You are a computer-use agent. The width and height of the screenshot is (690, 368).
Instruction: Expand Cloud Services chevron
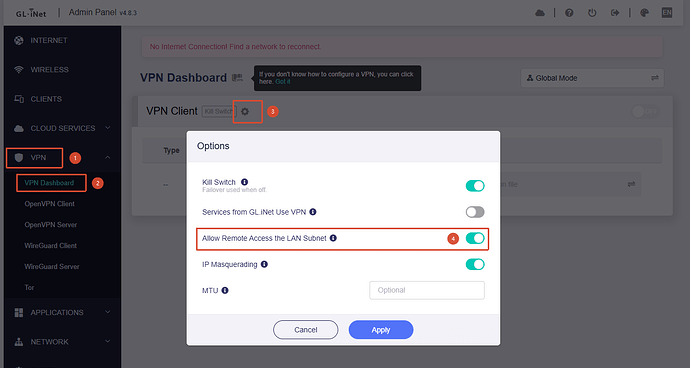tap(107, 128)
